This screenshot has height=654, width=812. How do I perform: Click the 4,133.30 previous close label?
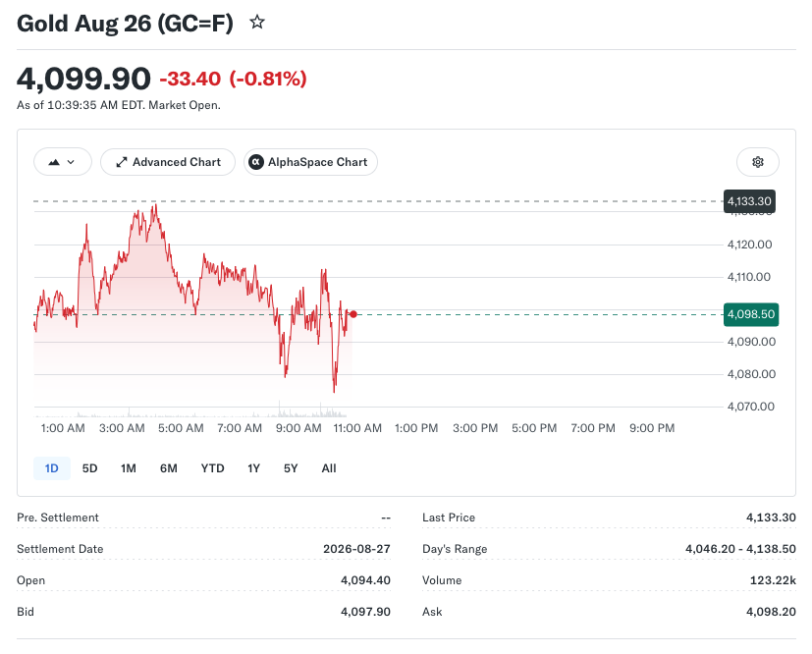coord(749,201)
